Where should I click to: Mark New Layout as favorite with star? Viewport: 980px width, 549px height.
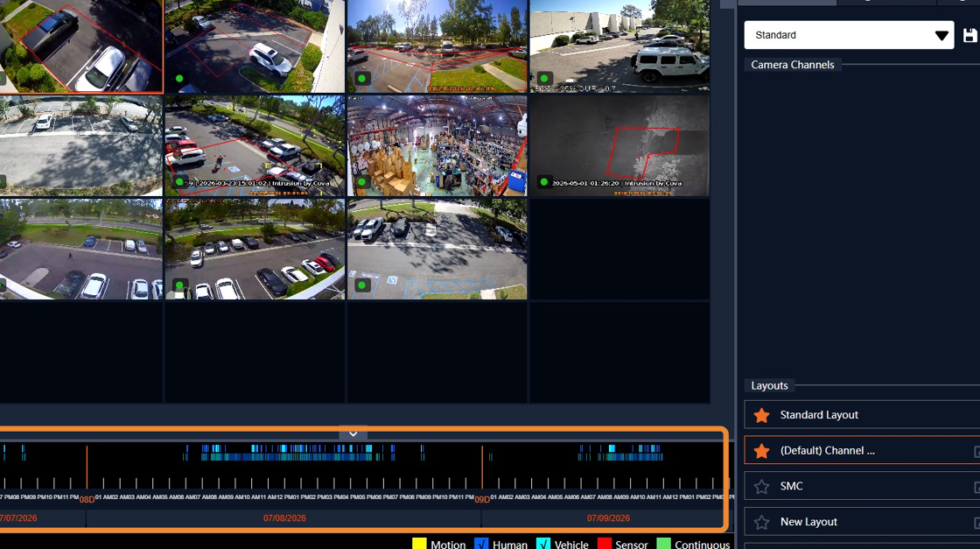click(761, 522)
